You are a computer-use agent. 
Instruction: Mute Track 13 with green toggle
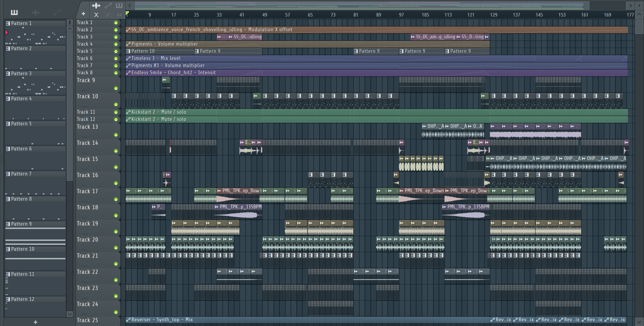coord(116,135)
